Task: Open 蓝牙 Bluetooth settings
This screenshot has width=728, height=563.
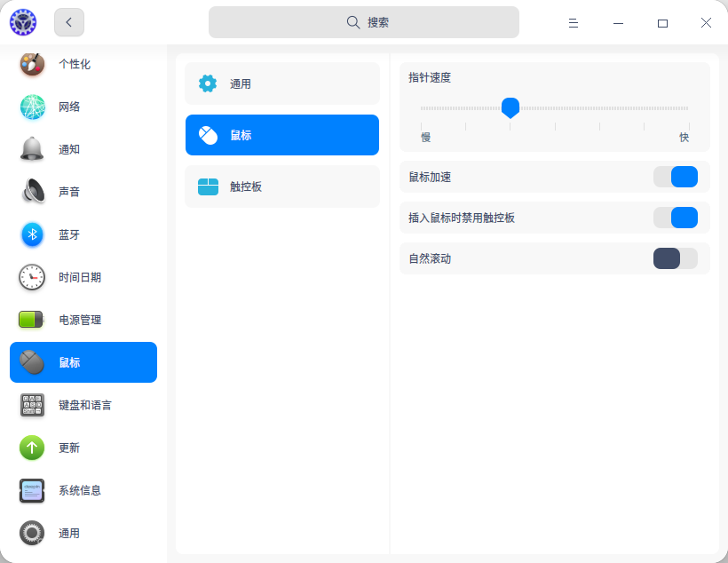Action: click(x=83, y=234)
